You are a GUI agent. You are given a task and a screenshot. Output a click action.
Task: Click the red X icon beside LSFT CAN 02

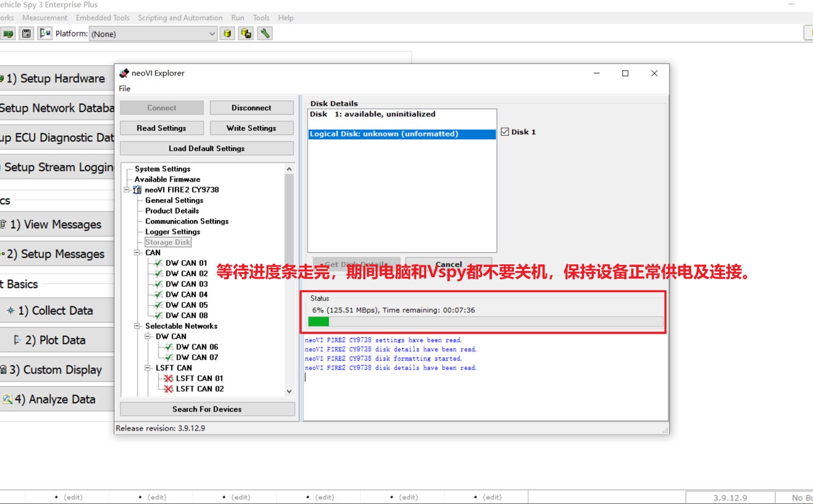click(169, 389)
